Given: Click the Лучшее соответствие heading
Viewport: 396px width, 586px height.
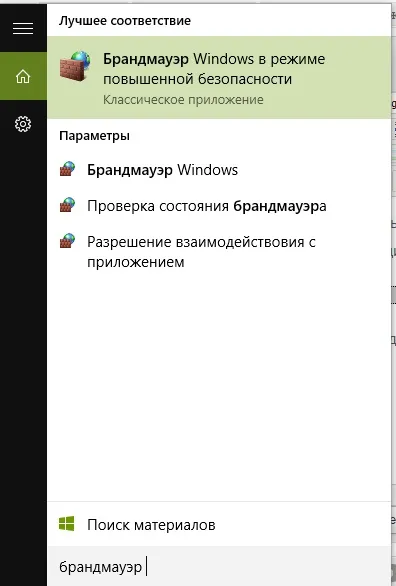Looking at the screenshot, I should pos(125,21).
